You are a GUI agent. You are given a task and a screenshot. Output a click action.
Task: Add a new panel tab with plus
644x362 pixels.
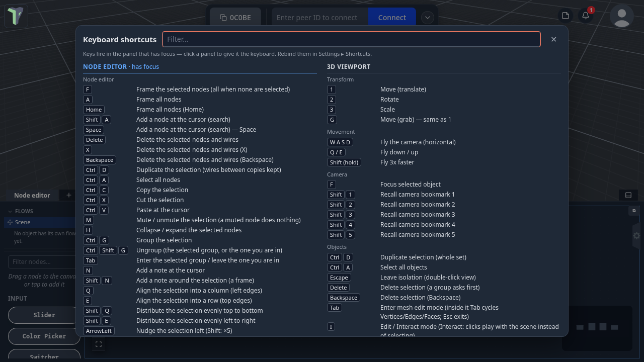(x=69, y=195)
